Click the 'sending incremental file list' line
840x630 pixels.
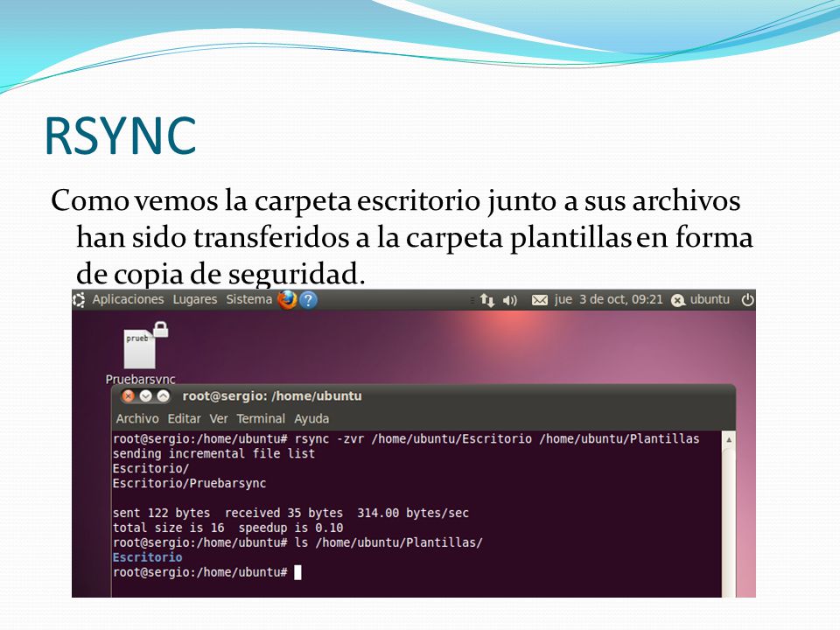point(213,454)
